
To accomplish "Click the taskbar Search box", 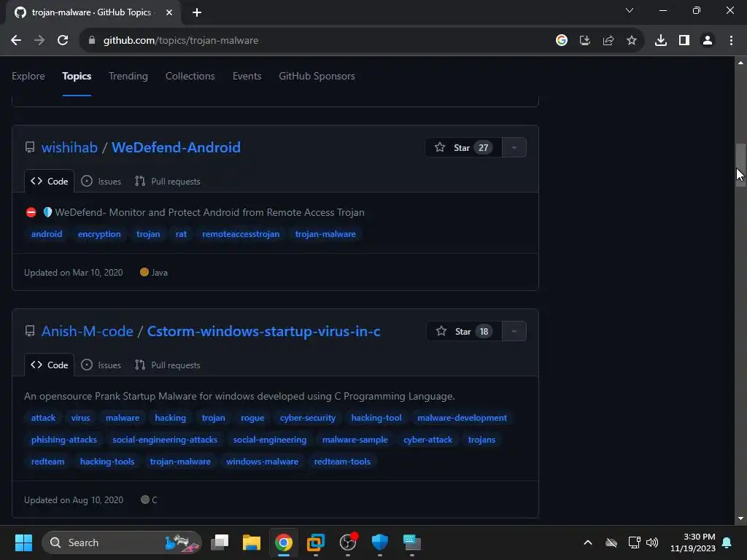I will click(x=122, y=542).
